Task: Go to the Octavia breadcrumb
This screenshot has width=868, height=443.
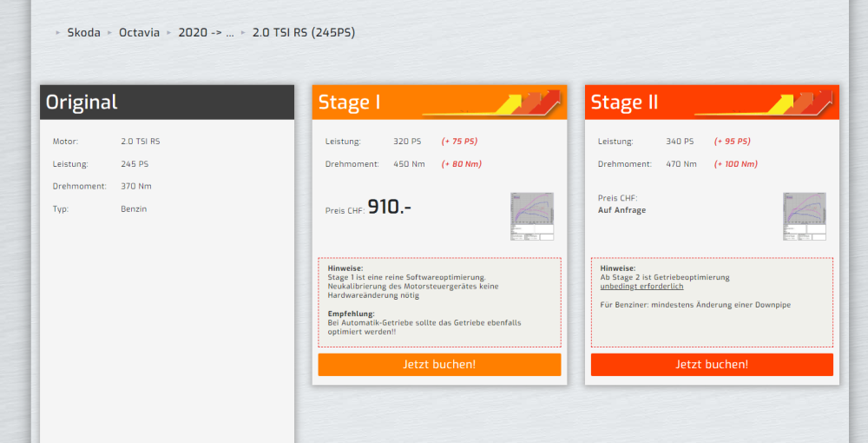Action: point(139,33)
